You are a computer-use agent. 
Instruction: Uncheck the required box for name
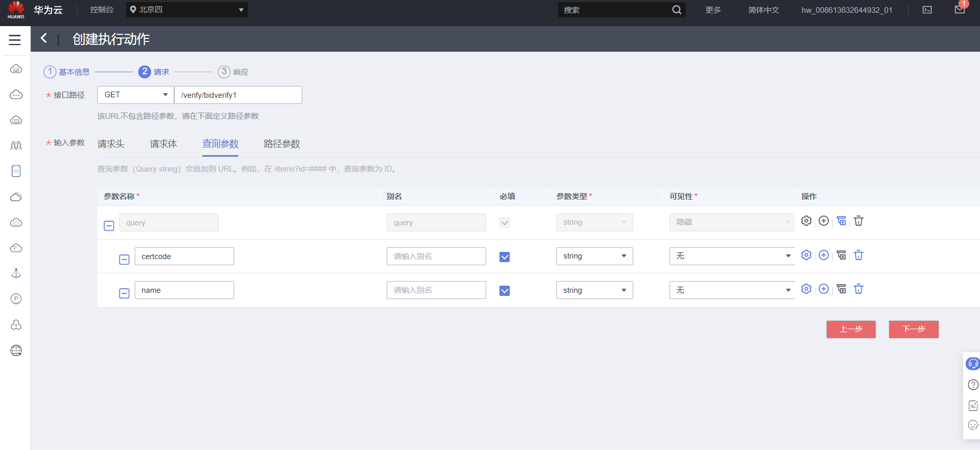[x=505, y=291]
